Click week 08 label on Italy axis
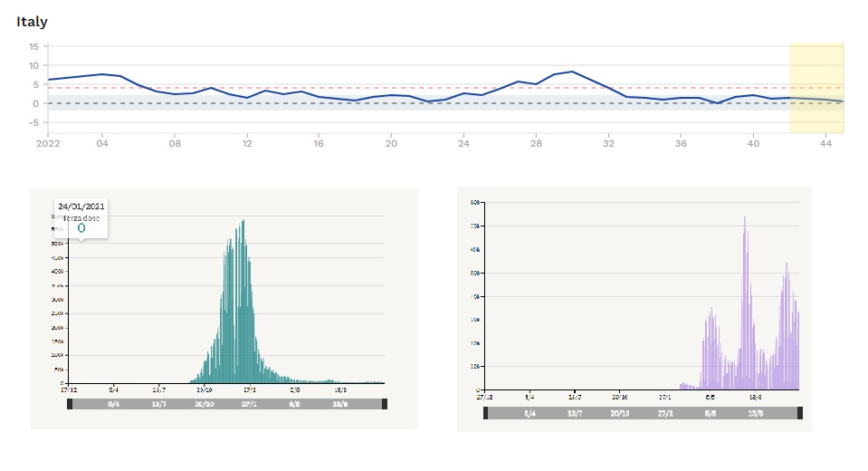 point(175,143)
